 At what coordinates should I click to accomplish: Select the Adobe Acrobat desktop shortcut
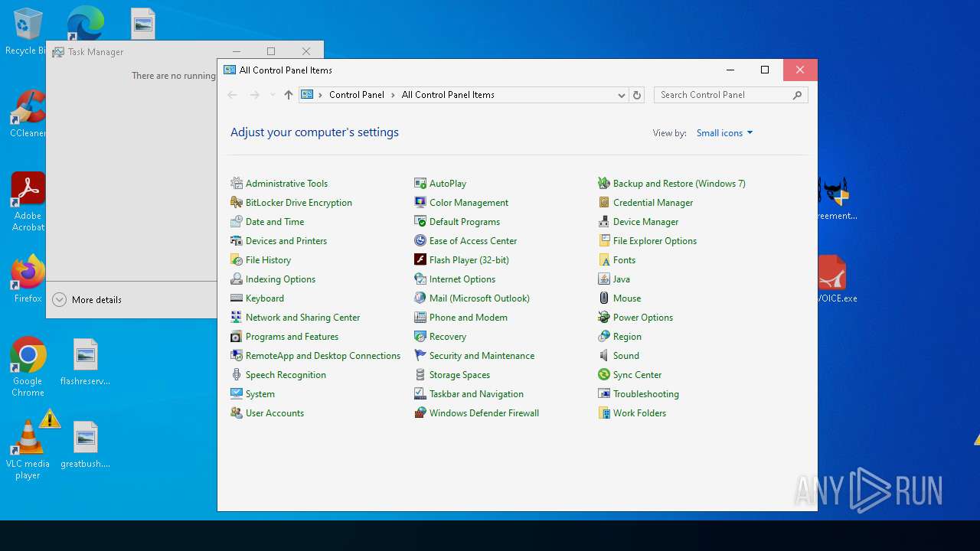click(28, 201)
